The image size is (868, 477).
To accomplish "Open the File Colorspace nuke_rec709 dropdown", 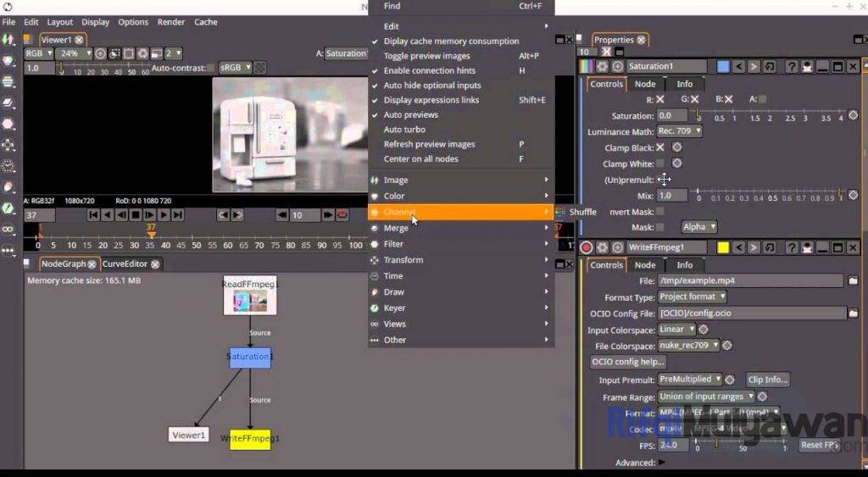I will 688,346.
